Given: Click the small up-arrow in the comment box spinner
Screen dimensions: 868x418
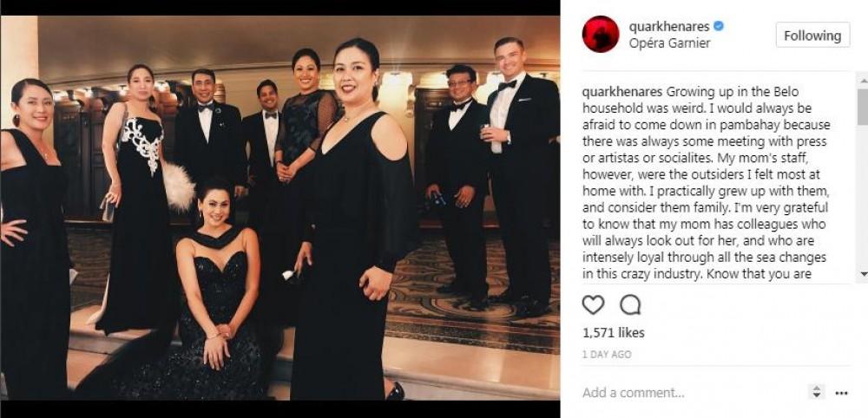Looking at the screenshot, I should coord(817,389).
